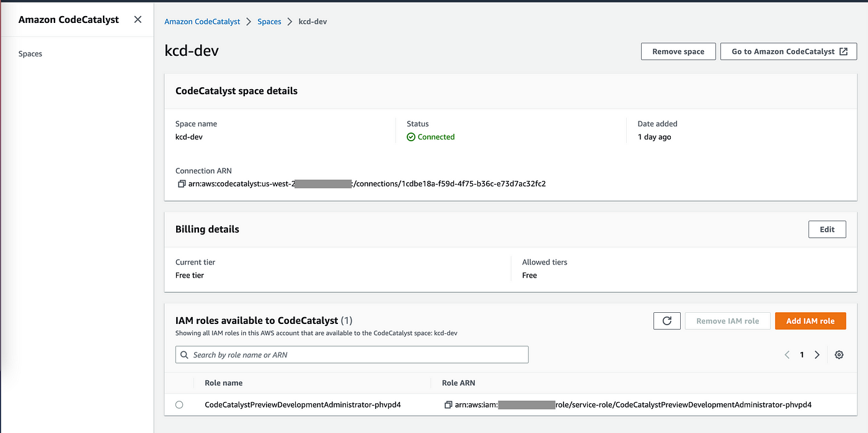Viewport: 868px width, 433px height.
Task: Click page number 1 in pagination
Action: point(802,355)
